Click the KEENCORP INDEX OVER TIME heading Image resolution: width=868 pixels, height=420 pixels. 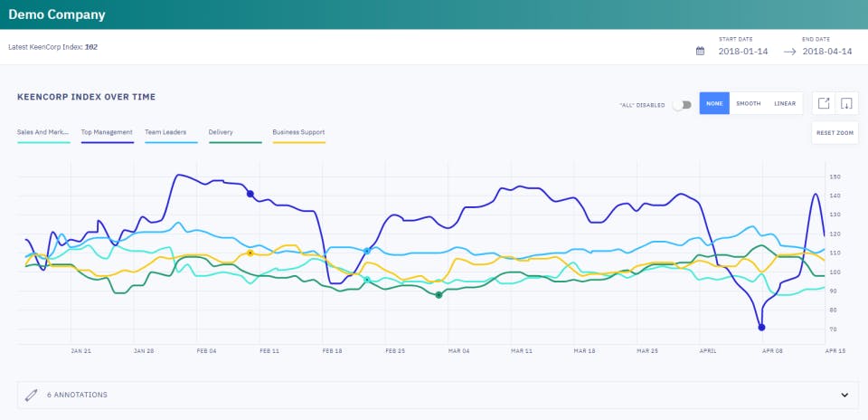[87, 97]
